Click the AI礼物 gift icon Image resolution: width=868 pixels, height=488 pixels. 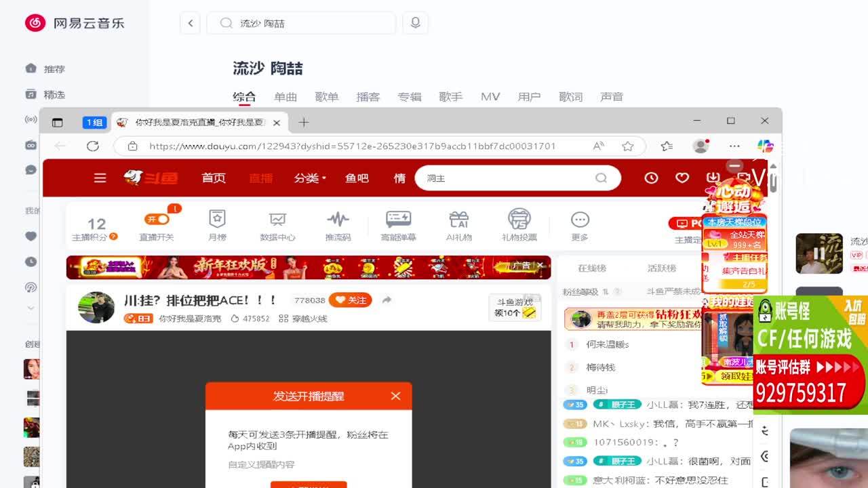[x=458, y=219]
